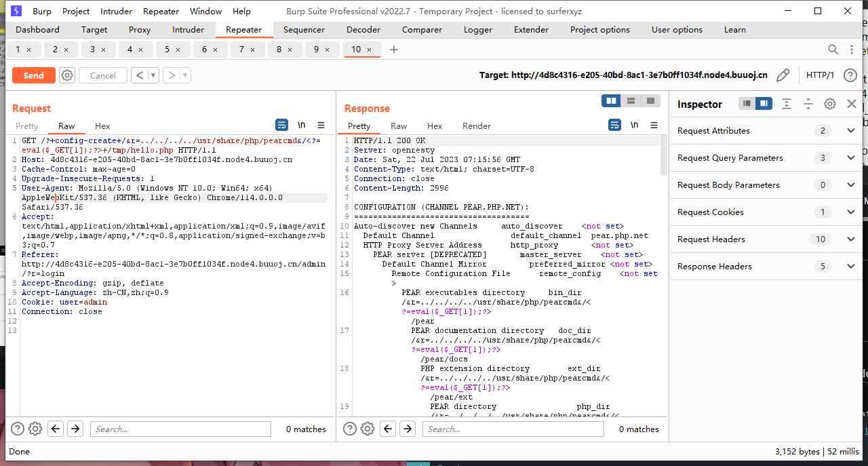Toggle response line wrap icon
This screenshot has width=868, height=466.
coord(614,125)
